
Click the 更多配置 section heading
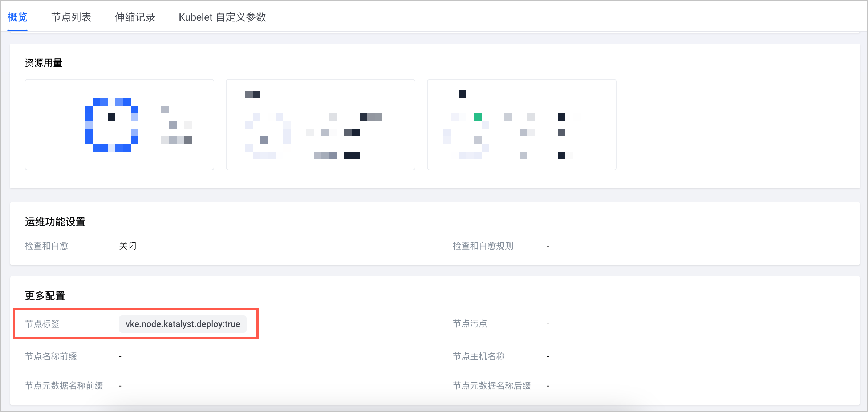point(45,296)
